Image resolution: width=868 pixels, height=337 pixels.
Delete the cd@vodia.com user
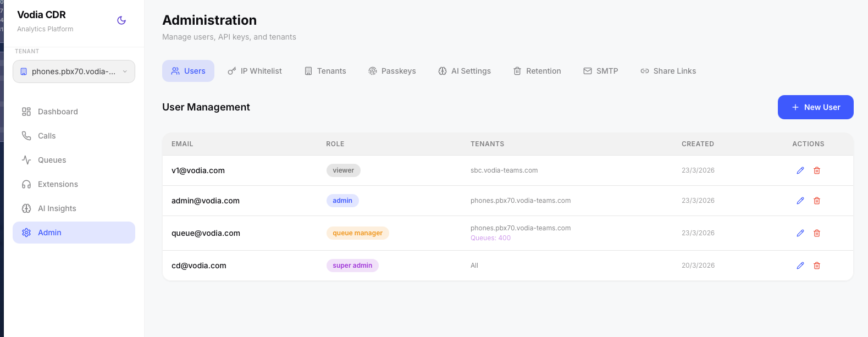click(817, 266)
